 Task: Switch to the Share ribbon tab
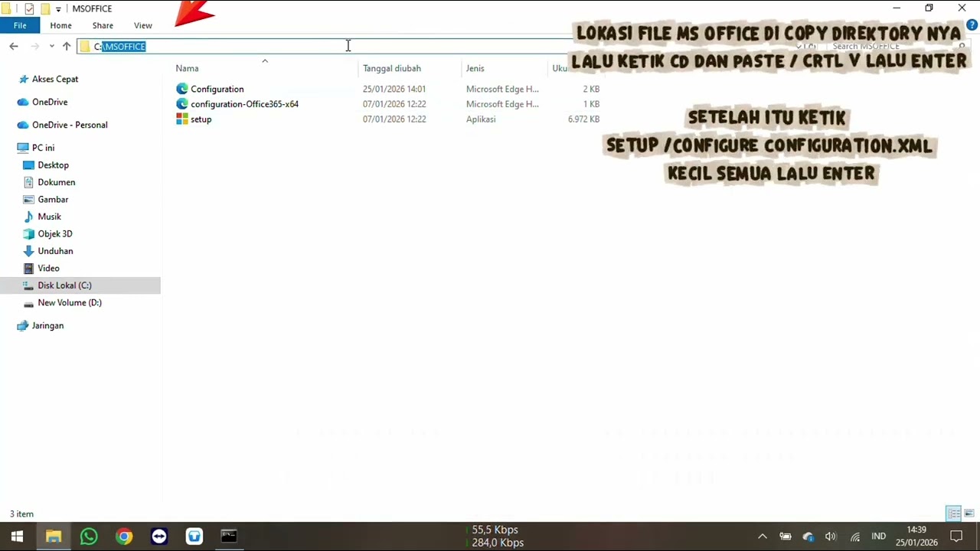pyautogui.click(x=103, y=25)
